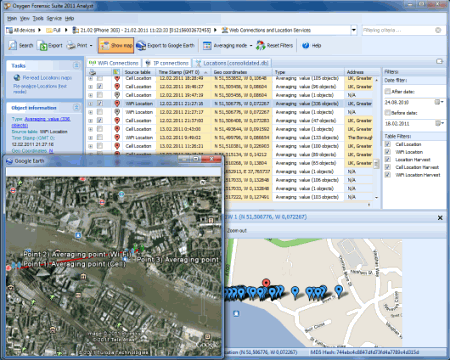Click Export to Google Earth globe icon
The image size is (450, 360).
pos(141,46)
